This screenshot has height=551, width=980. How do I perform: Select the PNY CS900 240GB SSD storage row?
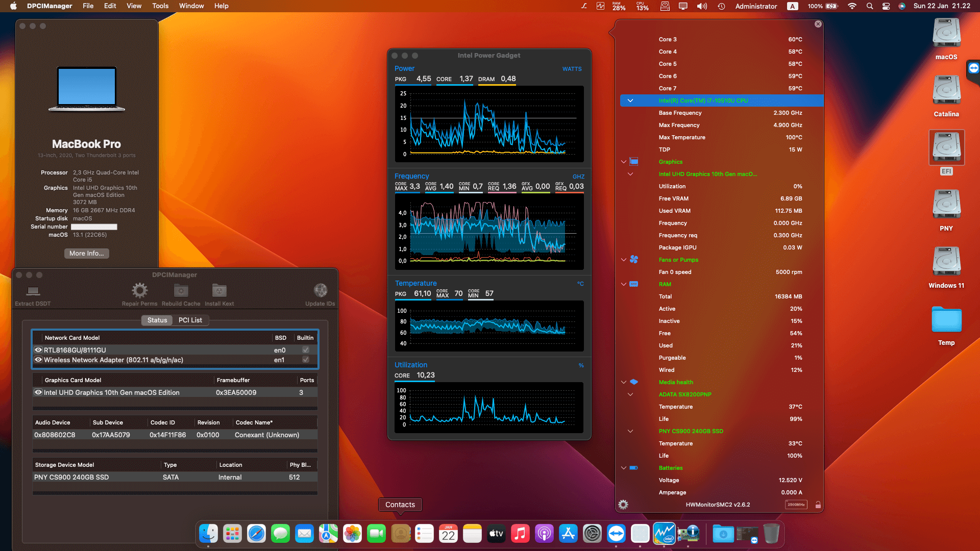pos(175,477)
